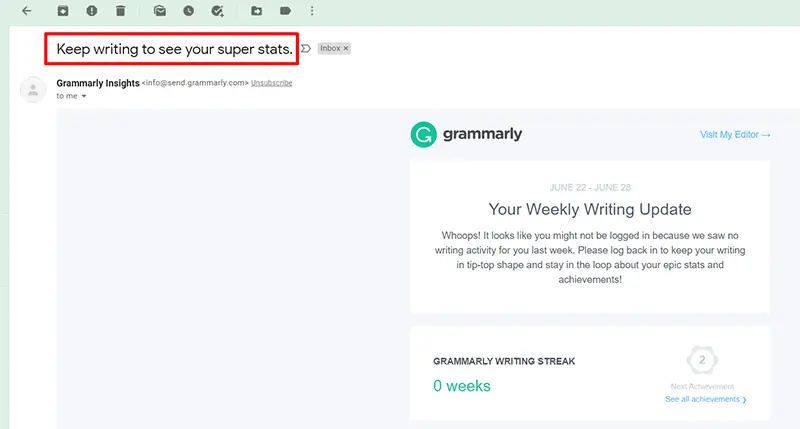This screenshot has height=429, width=800.
Task: Expand recipient details next to 'to me'
Action: coord(84,97)
